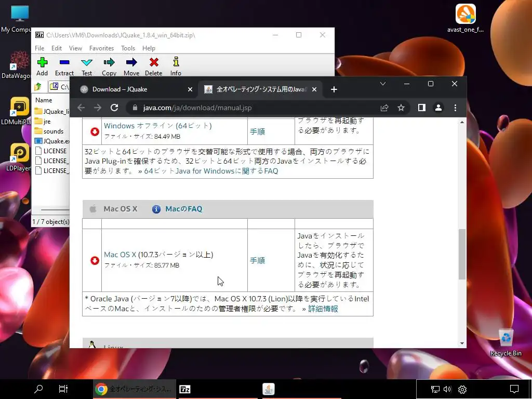The width and height of the screenshot is (532, 399).
Task: Click the Mac FAQ info icon
Action: (x=156, y=209)
